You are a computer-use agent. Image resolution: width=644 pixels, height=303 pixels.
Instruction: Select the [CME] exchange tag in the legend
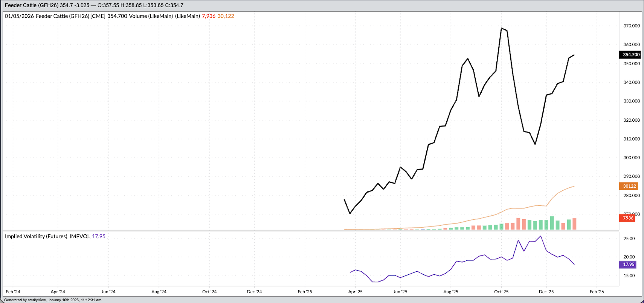point(98,16)
